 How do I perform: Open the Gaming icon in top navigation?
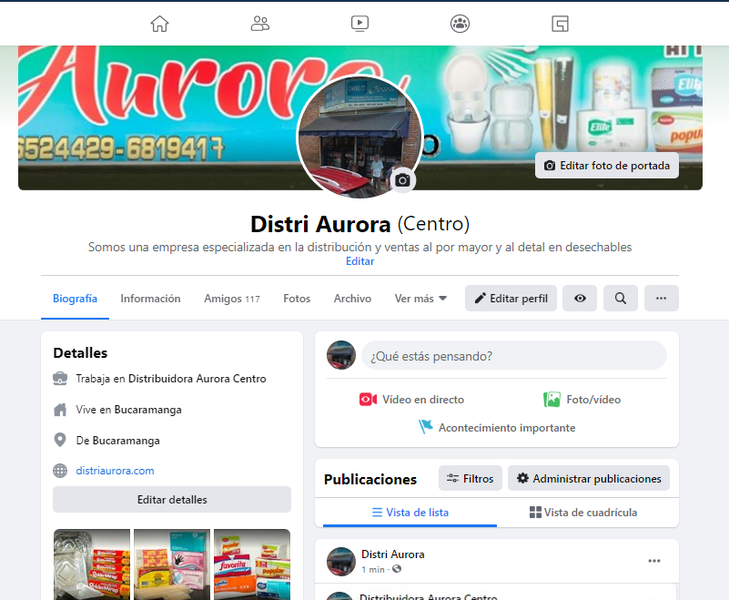click(x=560, y=23)
